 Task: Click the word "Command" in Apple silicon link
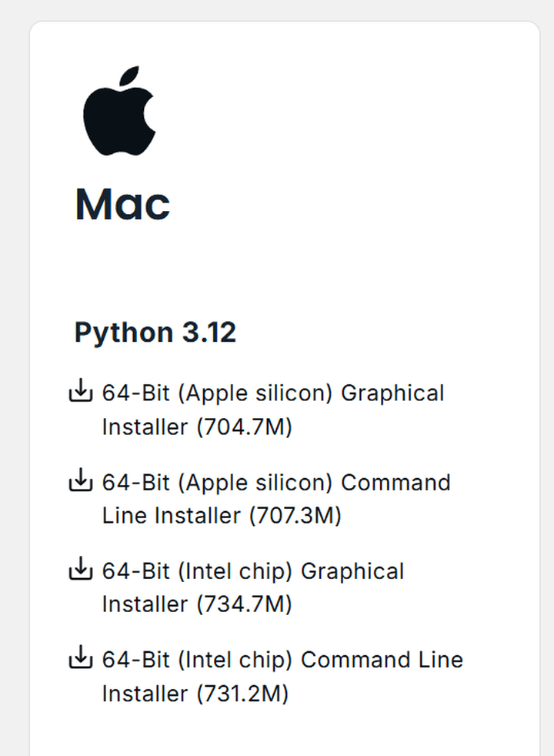coord(395,483)
